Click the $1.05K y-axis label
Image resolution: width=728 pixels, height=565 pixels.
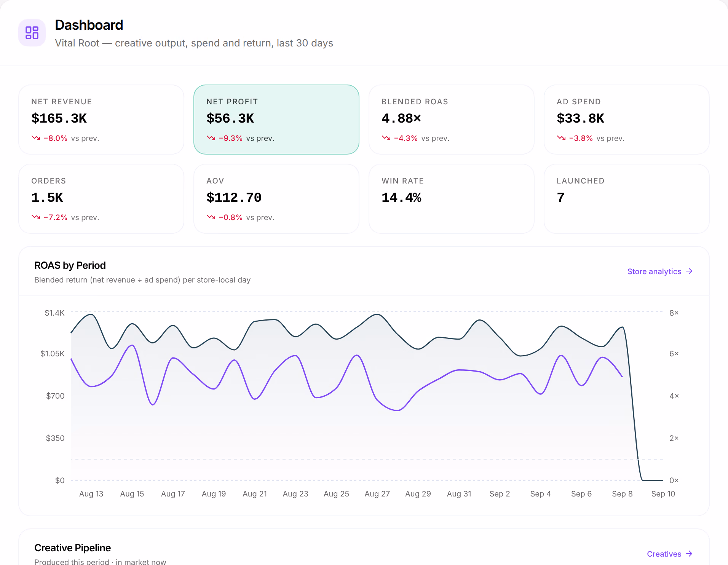click(x=53, y=354)
